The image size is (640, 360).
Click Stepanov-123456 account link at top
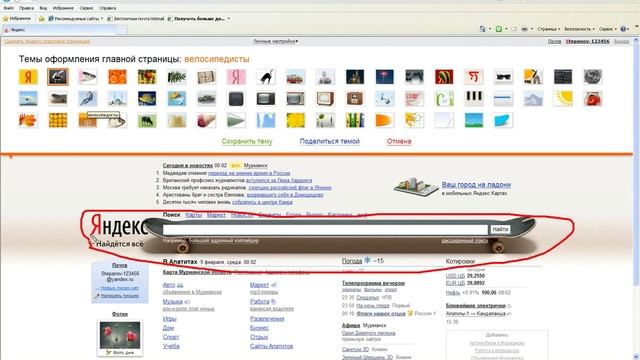click(587, 41)
